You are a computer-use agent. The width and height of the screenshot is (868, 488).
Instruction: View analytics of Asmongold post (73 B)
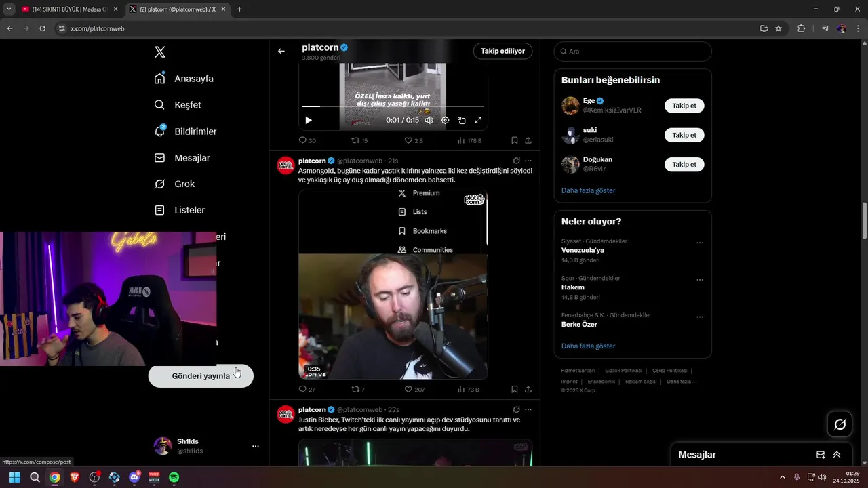point(469,390)
